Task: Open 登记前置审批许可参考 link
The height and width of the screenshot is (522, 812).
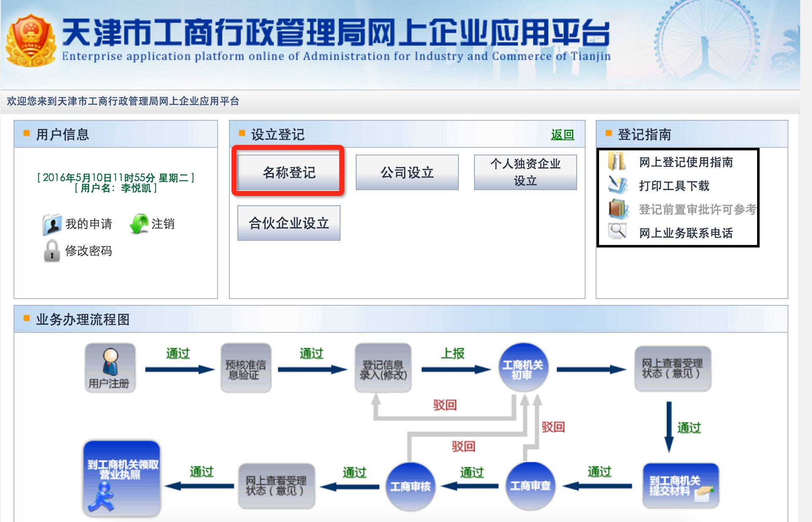Action: (697, 209)
